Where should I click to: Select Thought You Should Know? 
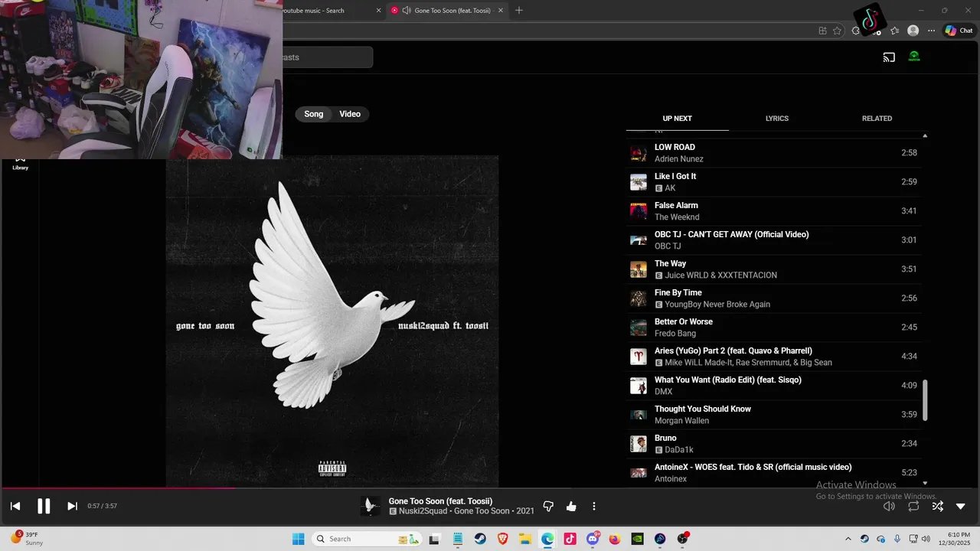[x=773, y=415]
